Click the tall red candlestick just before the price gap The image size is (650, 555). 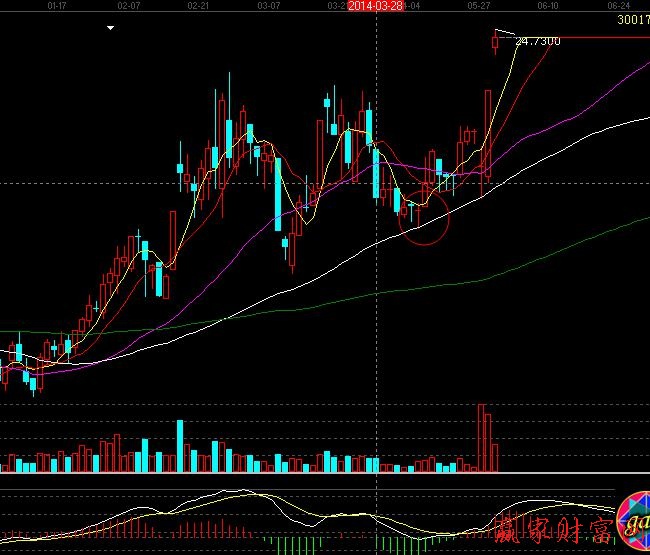pyautogui.click(x=487, y=134)
